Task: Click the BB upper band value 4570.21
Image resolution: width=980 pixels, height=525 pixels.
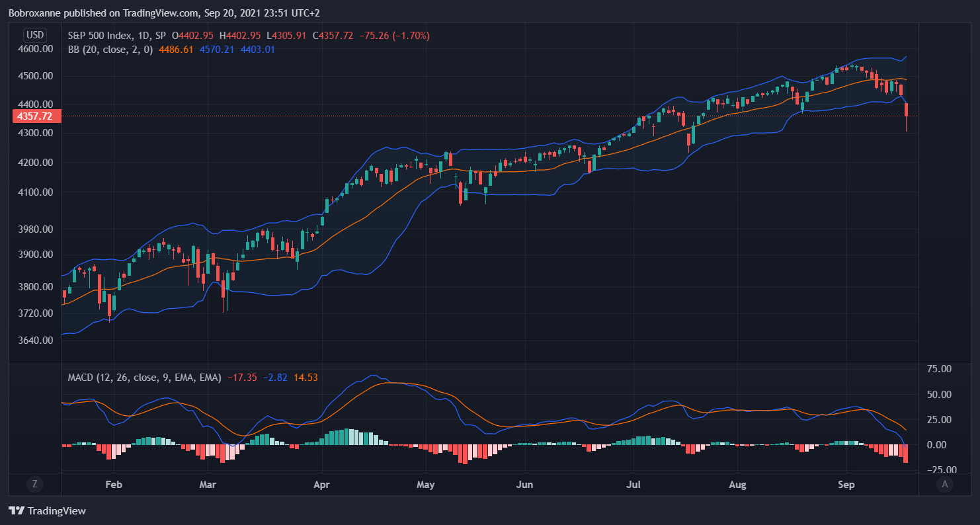Action: [217, 50]
